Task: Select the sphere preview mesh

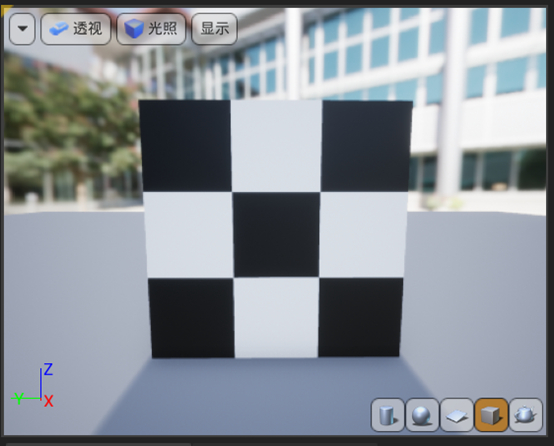Action: 422,415
